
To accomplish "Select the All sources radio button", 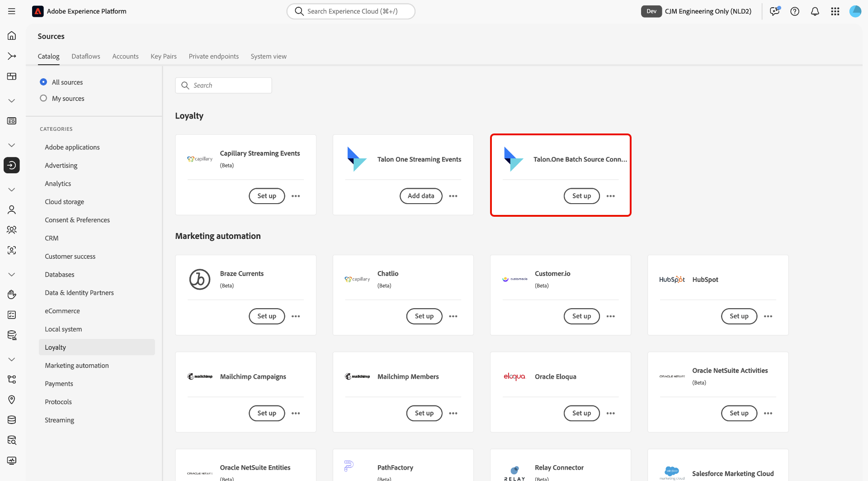I will [x=43, y=82].
